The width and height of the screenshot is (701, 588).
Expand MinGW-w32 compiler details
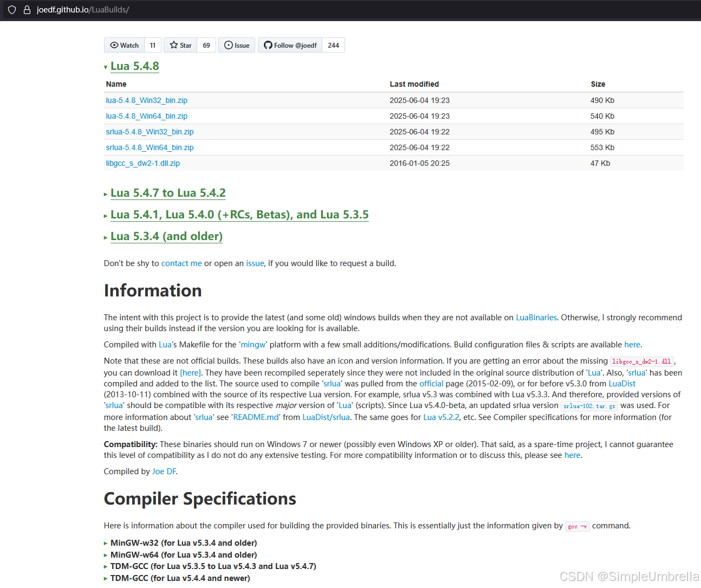[184, 543]
